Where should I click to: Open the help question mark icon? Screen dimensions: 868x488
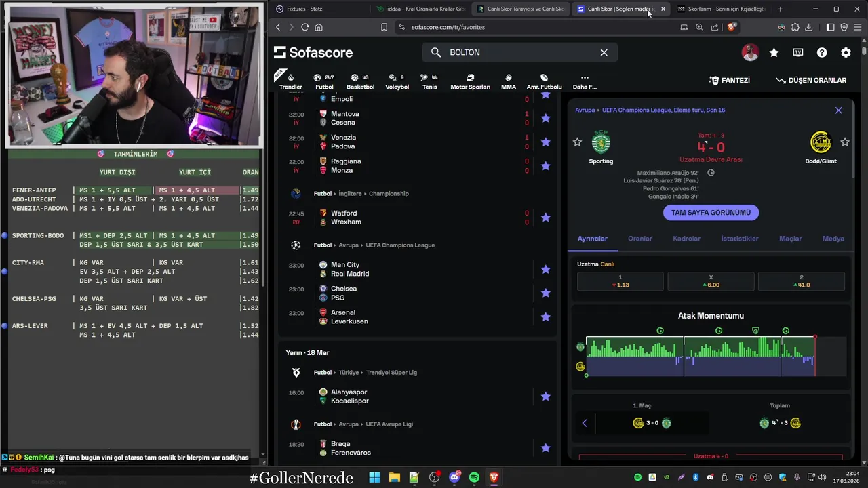pyautogui.click(x=822, y=52)
